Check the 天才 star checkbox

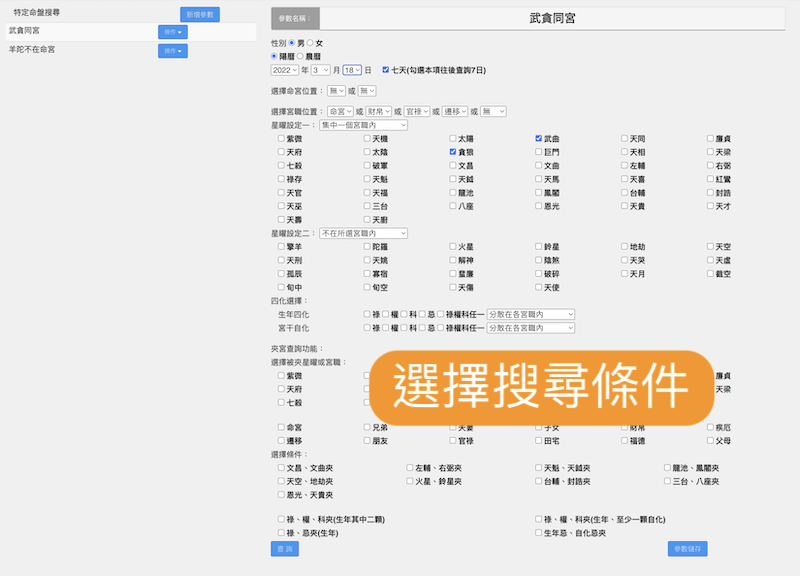(x=710, y=206)
